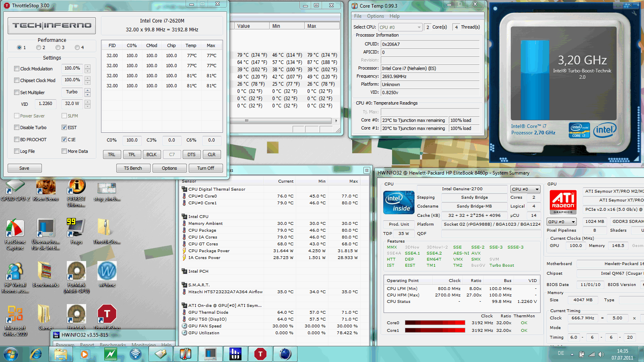Open the GPU #0 dropdown in HWiNFO32 summary
644x362 pixels.
point(561,222)
